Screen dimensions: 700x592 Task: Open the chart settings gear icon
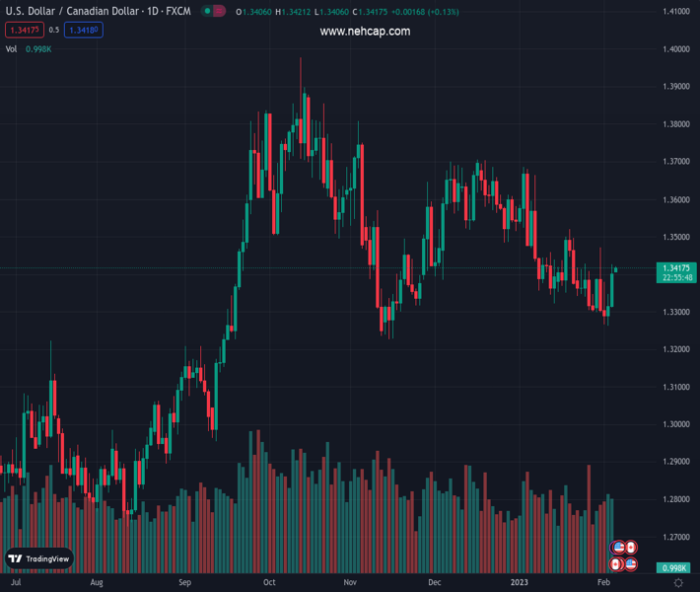(678, 582)
